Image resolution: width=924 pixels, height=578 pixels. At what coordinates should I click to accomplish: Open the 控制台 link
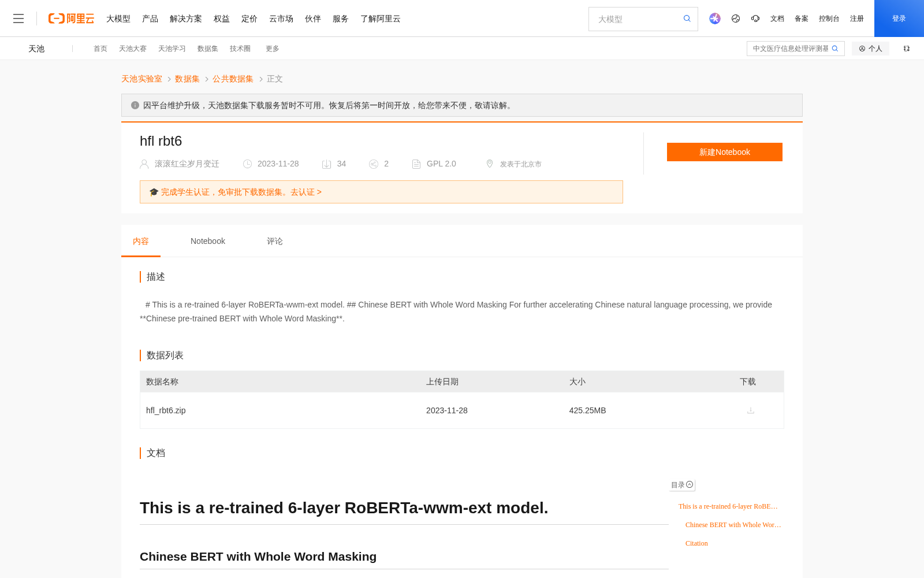829,18
